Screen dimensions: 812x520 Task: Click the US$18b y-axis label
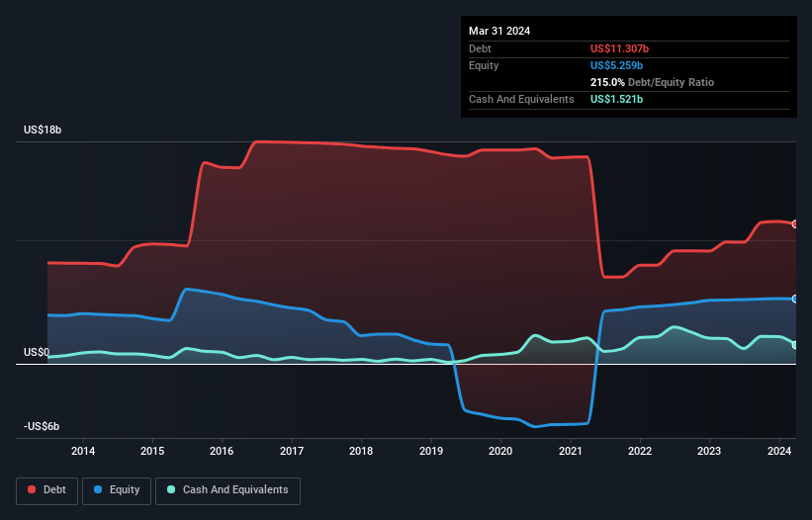[43, 130]
